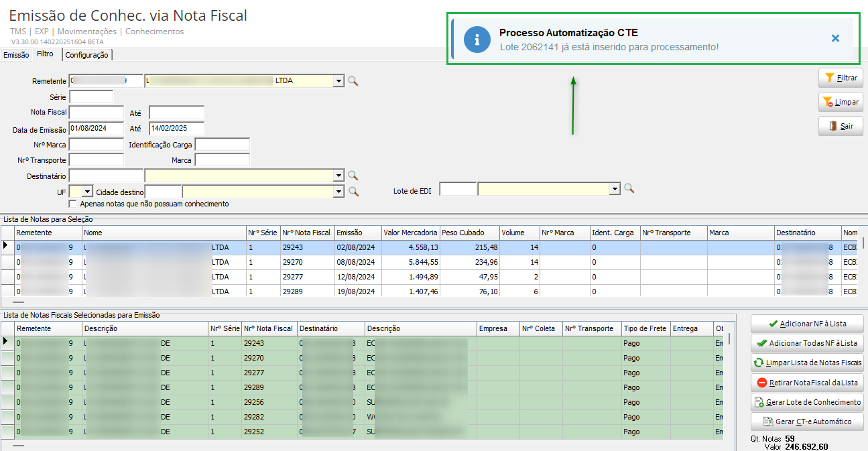
Task: Click the Data de Emissão start date field
Action: (96, 129)
